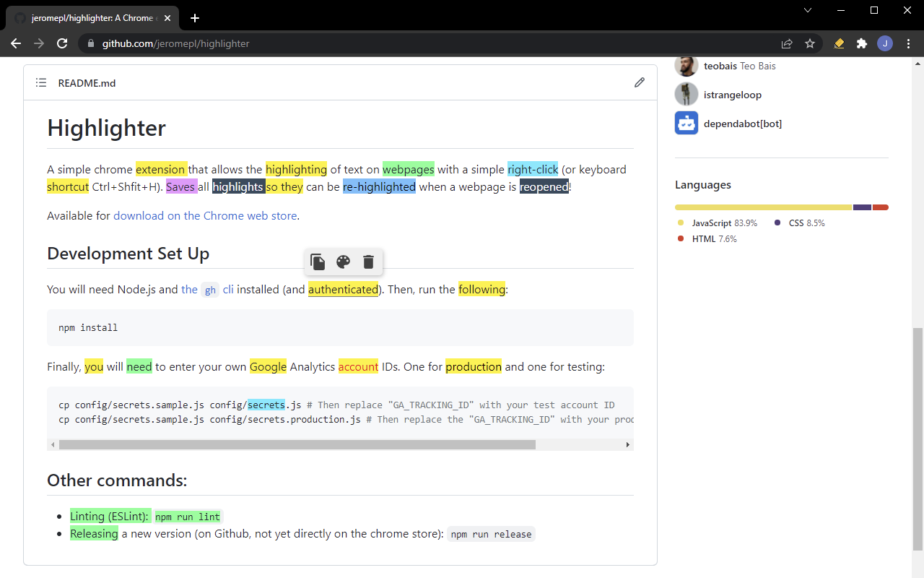Toggle the bookmark star for this page
Viewport: 924px width, 578px height.
pyautogui.click(x=810, y=43)
